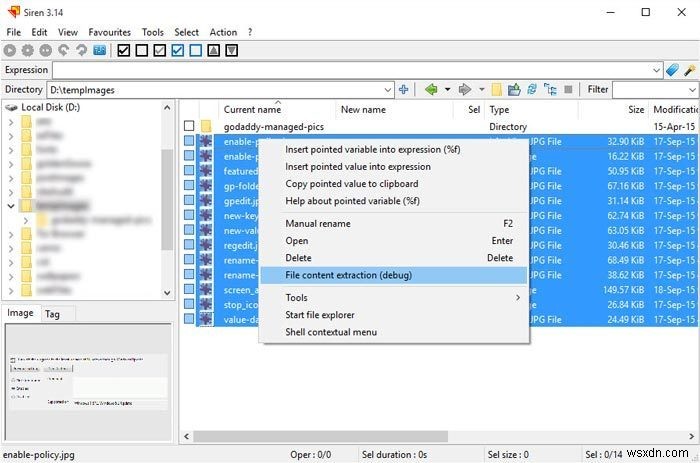The image size is (700, 463).
Task: Choose Manual rename from context menu
Action: tap(393, 223)
